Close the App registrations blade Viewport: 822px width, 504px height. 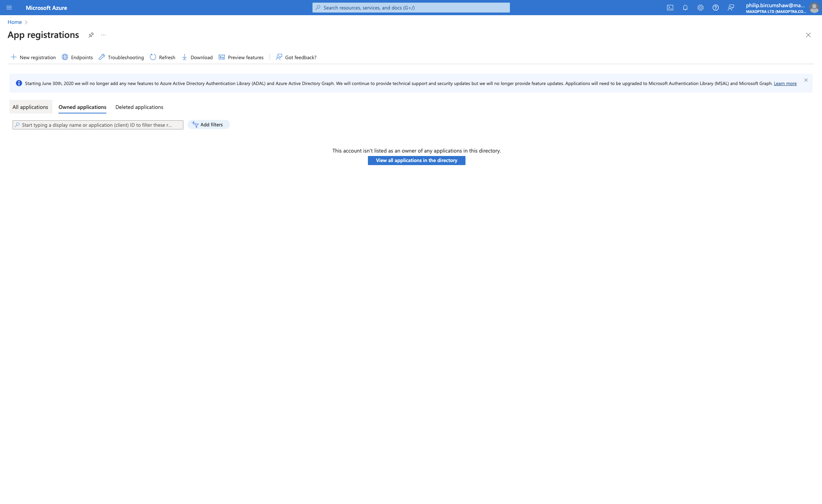[x=808, y=35]
